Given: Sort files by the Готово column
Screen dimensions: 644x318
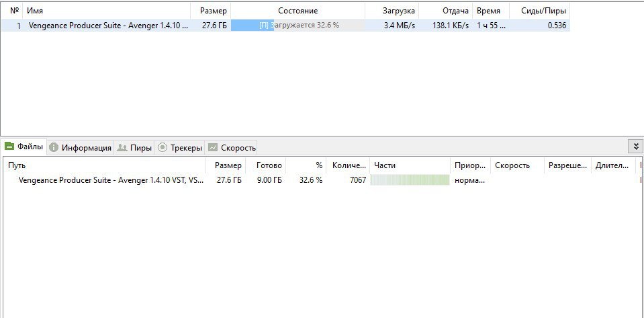Looking at the screenshot, I should pos(265,165).
